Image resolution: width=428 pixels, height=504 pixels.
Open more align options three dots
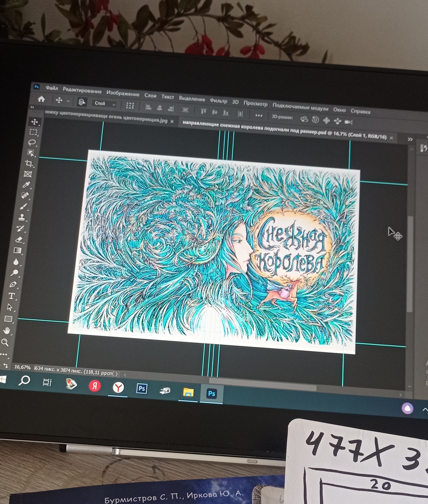click(x=259, y=115)
